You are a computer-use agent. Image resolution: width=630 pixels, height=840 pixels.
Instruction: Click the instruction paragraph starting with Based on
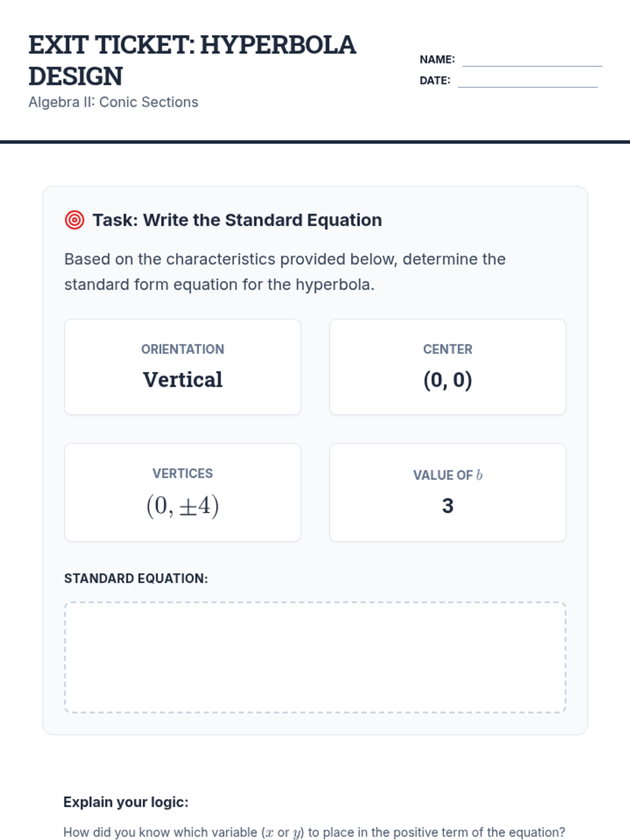(285, 271)
